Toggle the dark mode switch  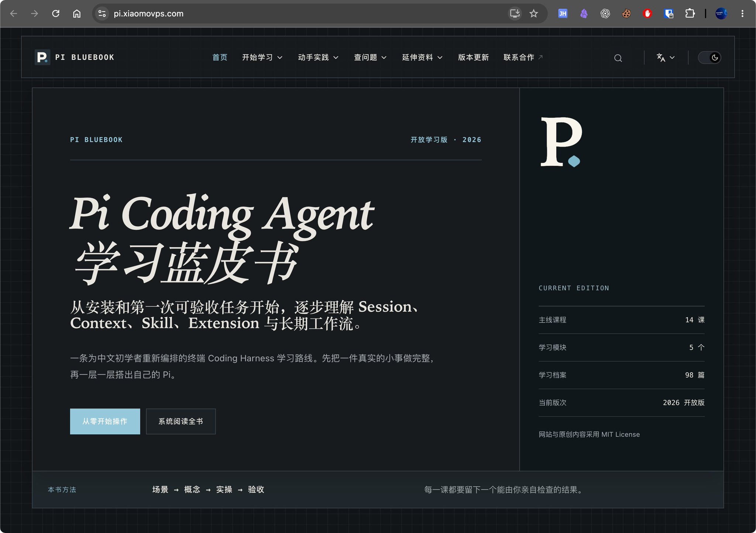[709, 58]
